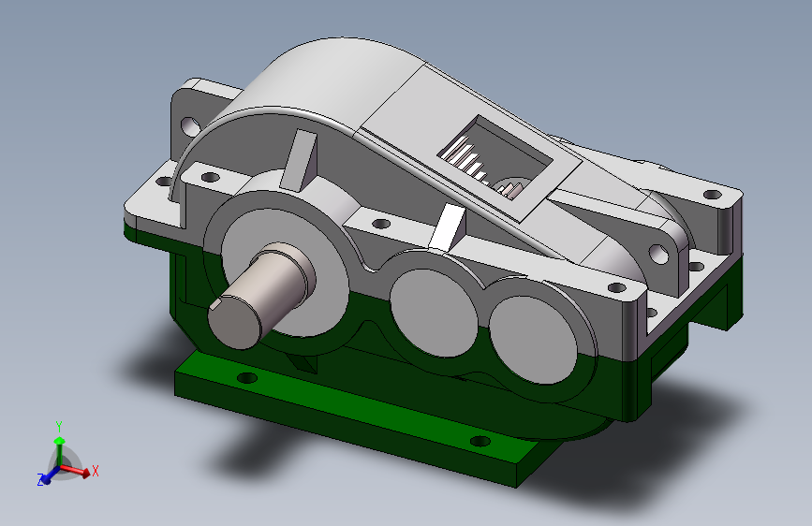Select the rightmost circular bearing end cap
Image resolution: width=812 pixels, height=526 pixels.
pos(534,340)
